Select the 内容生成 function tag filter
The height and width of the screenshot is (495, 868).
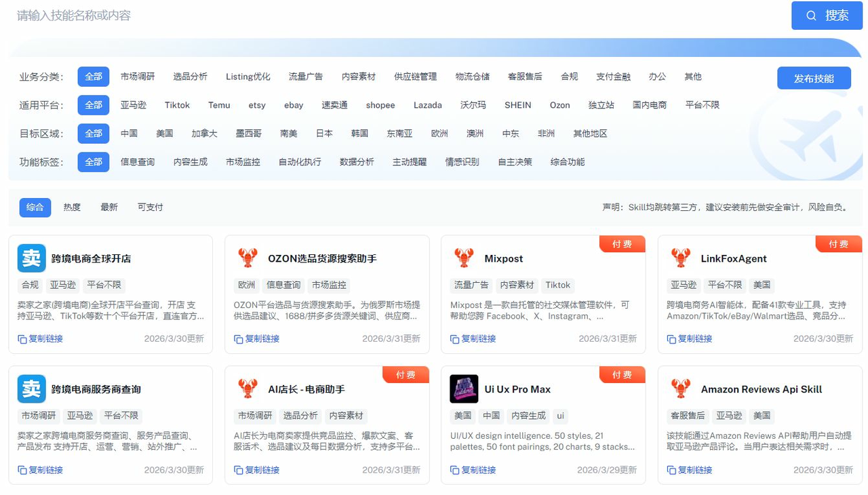point(190,162)
